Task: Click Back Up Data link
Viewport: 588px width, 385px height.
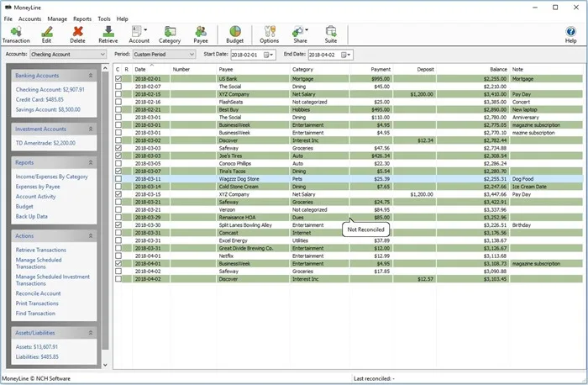Action: pos(32,217)
